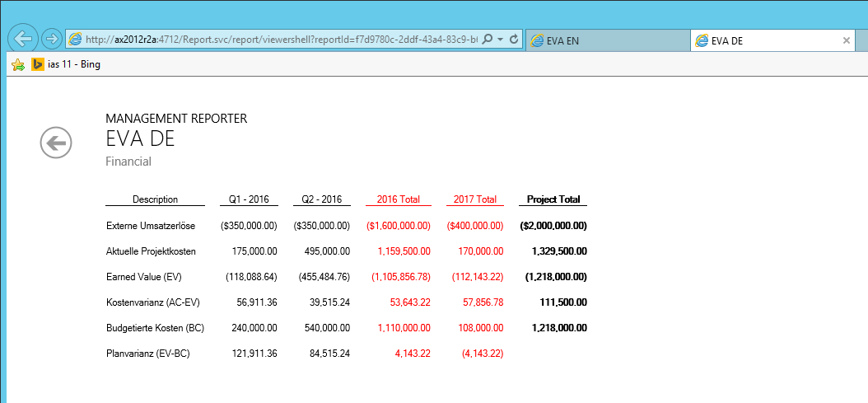
Task: Go back using the report's circled arrow
Action: point(56,143)
